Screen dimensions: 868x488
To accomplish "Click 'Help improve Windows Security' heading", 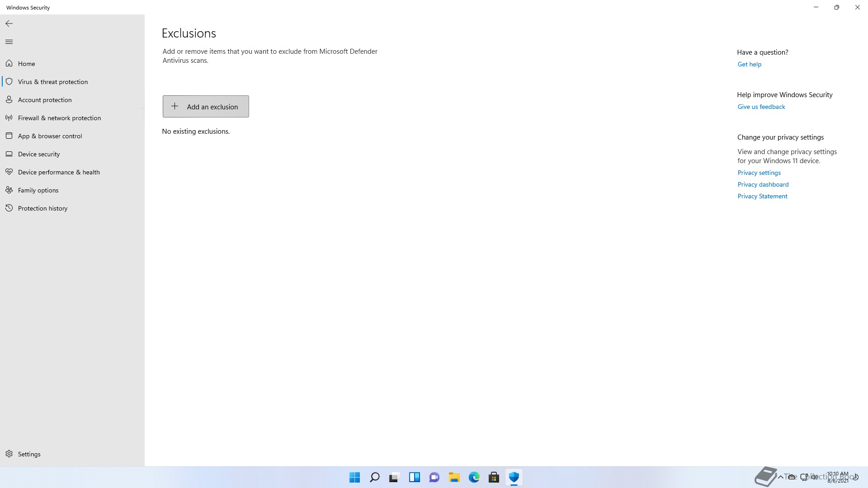I will [x=785, y=95].
